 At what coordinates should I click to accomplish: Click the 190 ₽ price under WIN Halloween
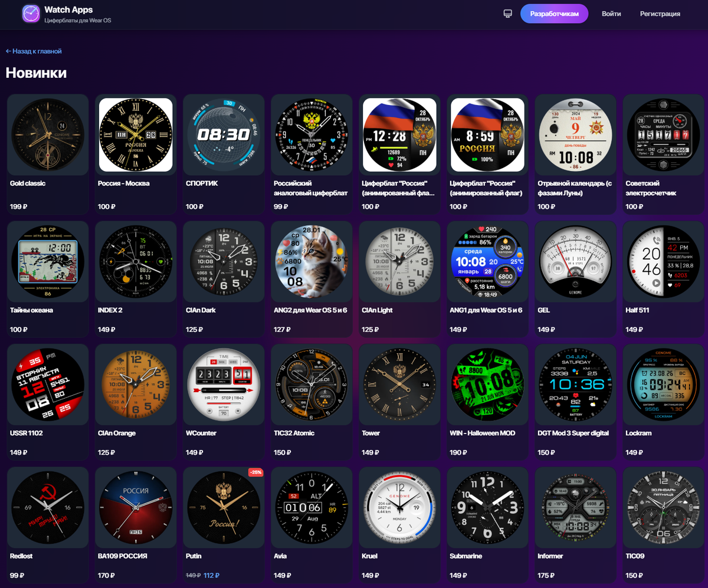pos(458,453)
